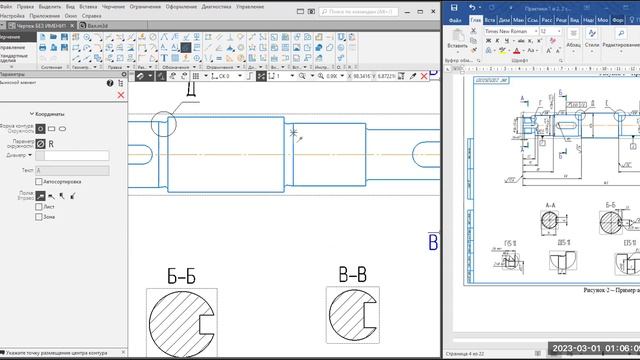Image resolution: width=640 pixels, height=360 pixels.
Task: Apply italic (К) in Word ribbon
Action: 498,41
